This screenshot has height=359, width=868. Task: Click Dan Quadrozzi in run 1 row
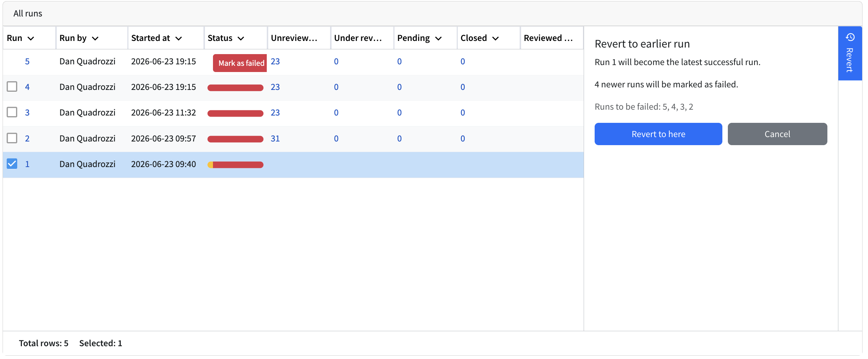pyautogui.click(x=87, y=164)
